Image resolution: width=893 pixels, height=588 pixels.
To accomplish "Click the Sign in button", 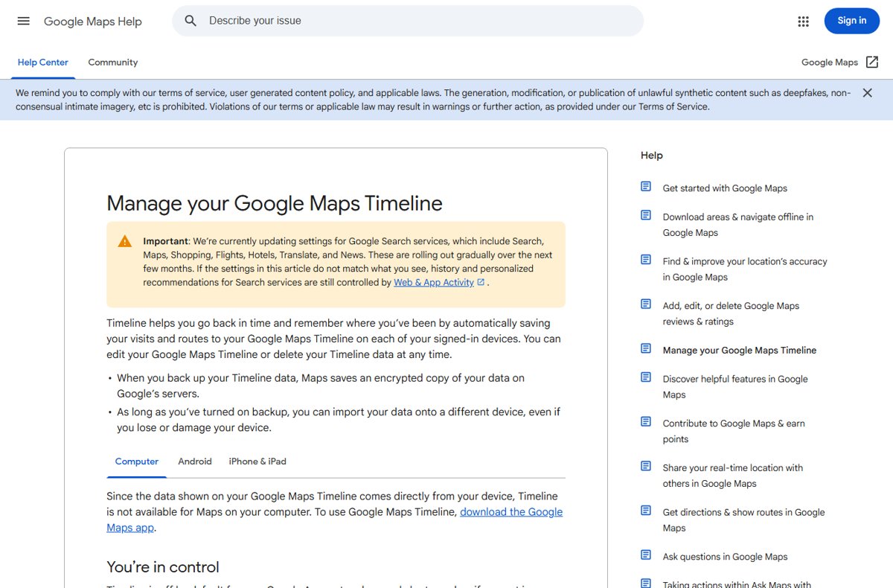I will point(852,21).
